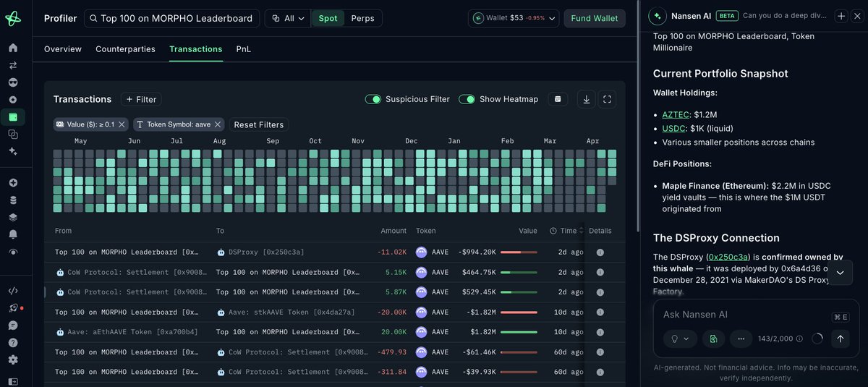This screenshot has width=868, height=387.
Task: Click the Nansen logo in the sidebar
Action: (13, 18)
